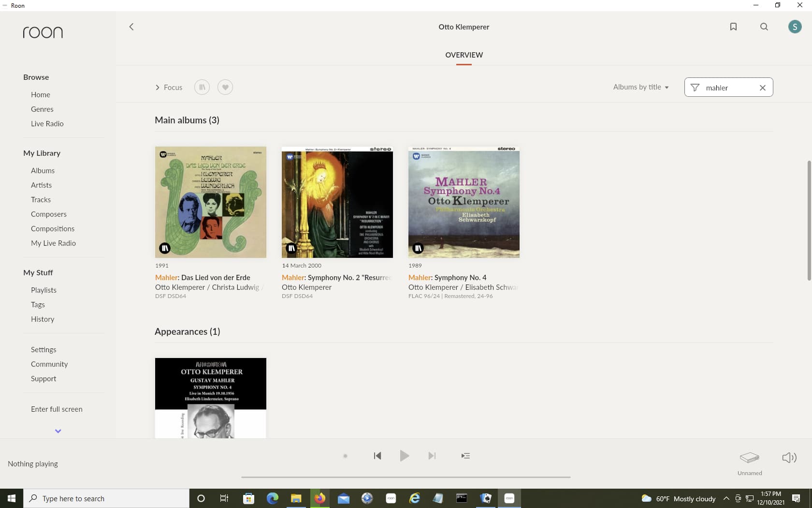Click the playback progress bar

(406, 477)
